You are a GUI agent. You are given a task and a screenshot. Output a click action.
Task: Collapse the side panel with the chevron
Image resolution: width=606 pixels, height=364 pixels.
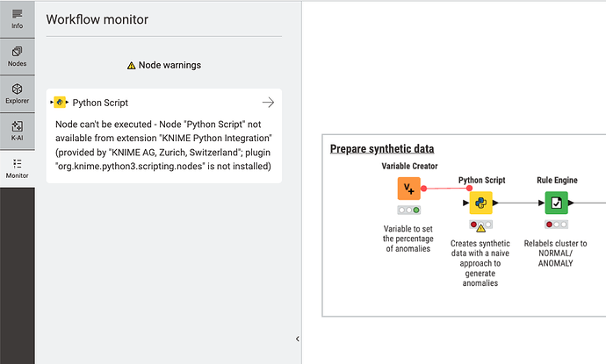pos(297,339)
